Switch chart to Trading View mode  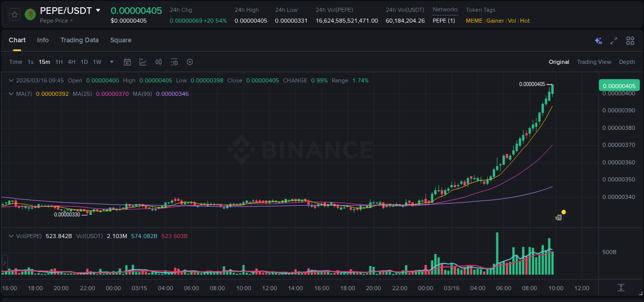pyautogui.click(x=594, y=62)
